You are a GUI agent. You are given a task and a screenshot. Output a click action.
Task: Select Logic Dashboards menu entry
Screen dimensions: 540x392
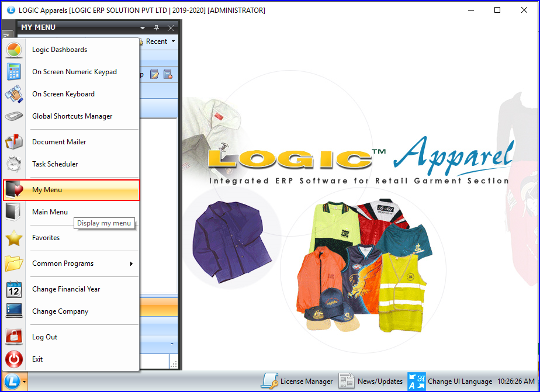point(71,50)
